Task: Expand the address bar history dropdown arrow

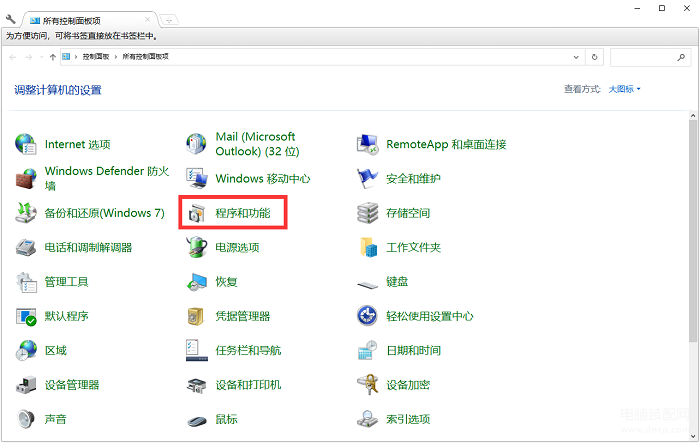Action: [x=579, y=57]
